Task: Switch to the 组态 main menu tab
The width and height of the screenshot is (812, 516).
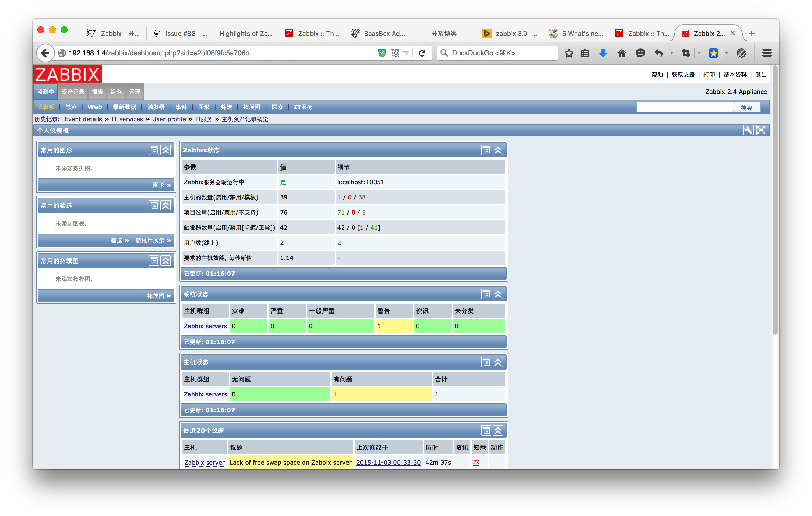Action: pos(116,92)
